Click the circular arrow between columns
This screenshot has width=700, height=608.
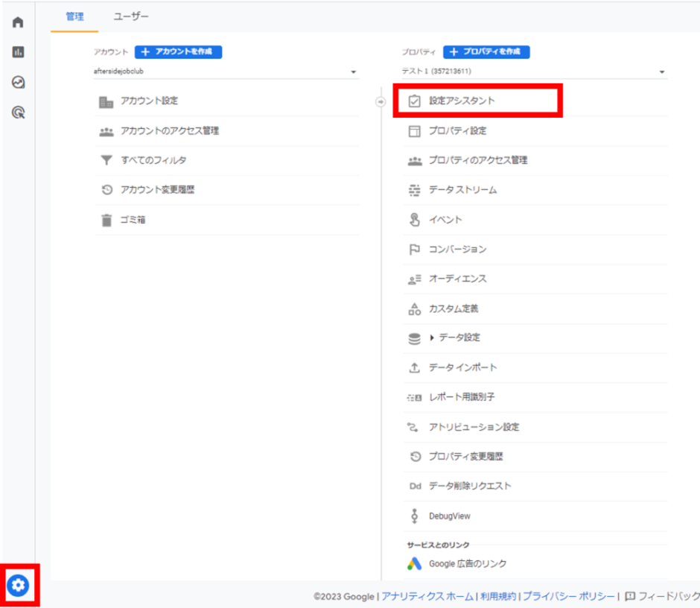381,101
